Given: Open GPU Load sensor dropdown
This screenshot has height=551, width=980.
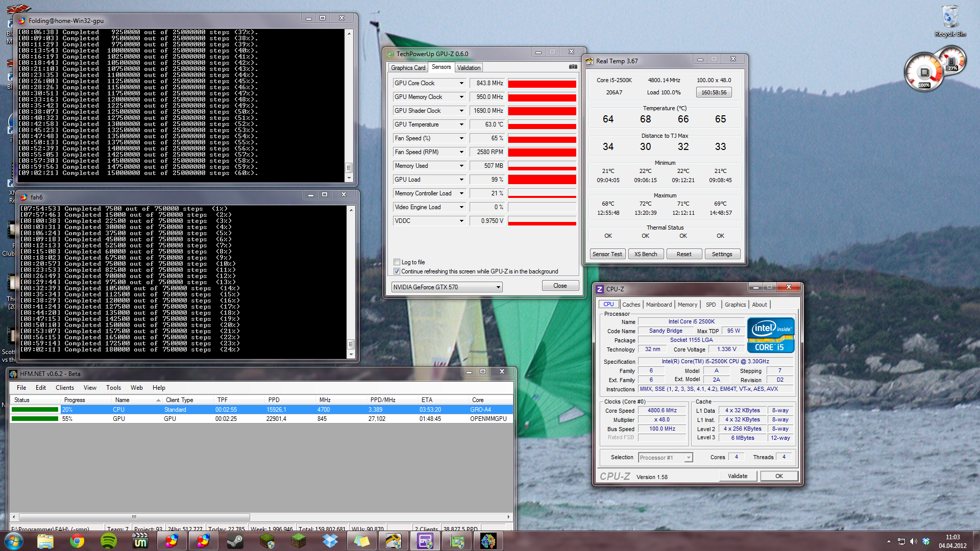Looking at the screenshot, I should (461, 180).
